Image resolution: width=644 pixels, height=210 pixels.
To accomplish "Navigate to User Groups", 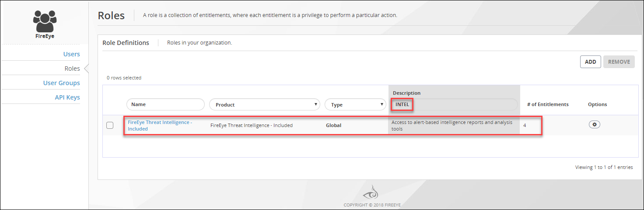I will pyautogui.click(x=62, y=83).
